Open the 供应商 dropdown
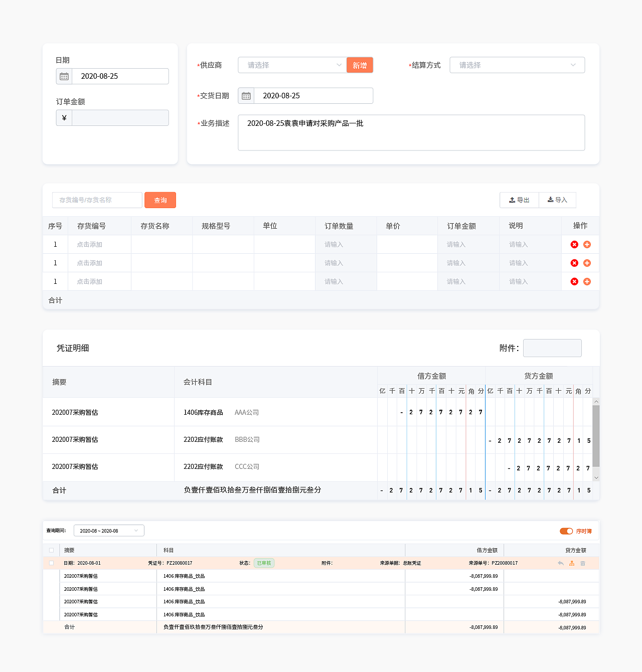 coord(292,65)
